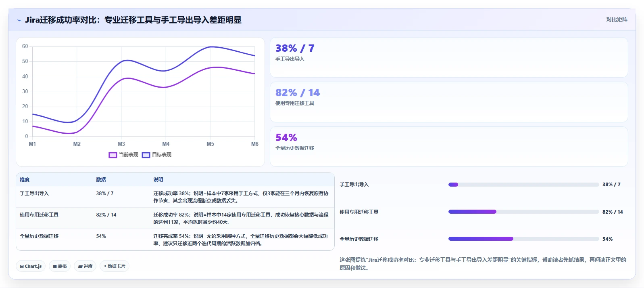This screenshot has height=288, width=644.
Task: Click the 进度 tag chip
Action: [85, 266]
